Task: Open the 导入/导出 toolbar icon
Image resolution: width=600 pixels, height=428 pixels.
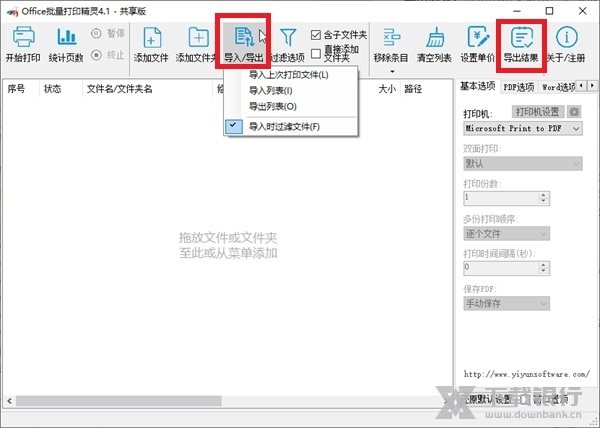Action: pyautogui.click(x=243, y=37)
